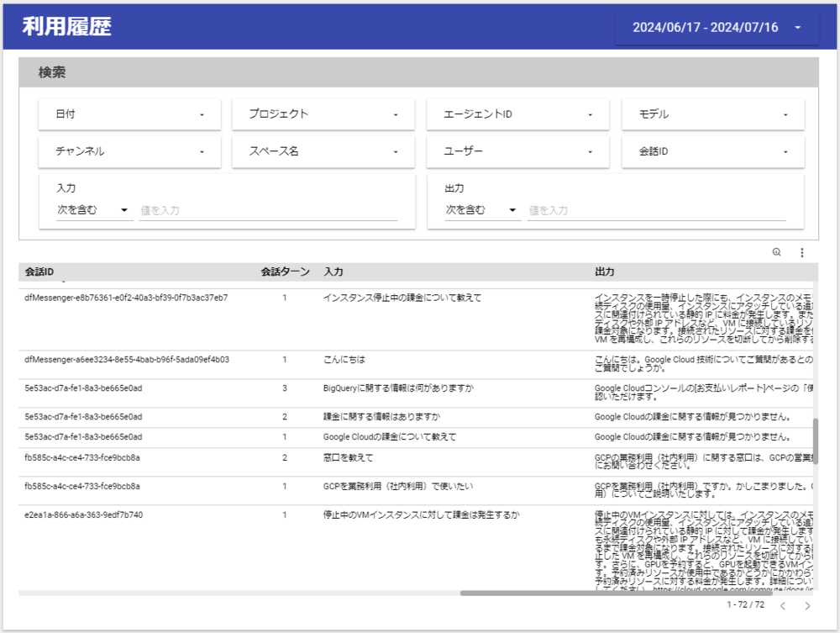Go to the previous table page

(x=782, y=605)
